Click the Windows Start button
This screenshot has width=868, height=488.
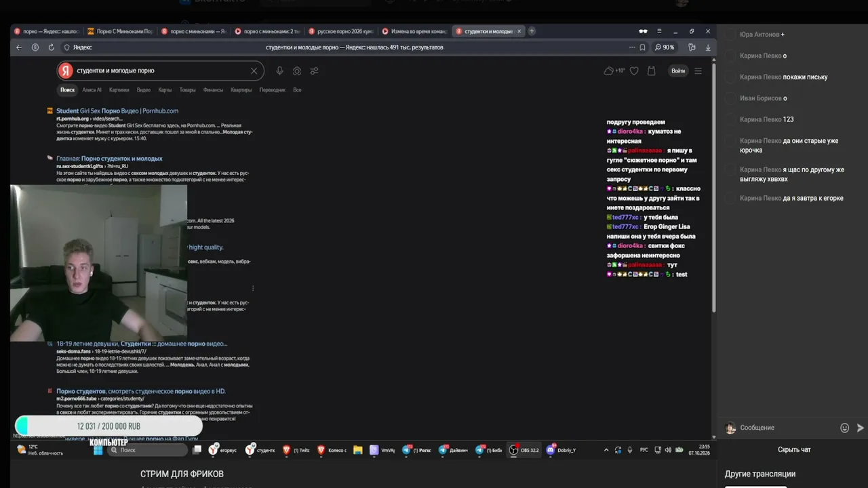tap(98, 450)
